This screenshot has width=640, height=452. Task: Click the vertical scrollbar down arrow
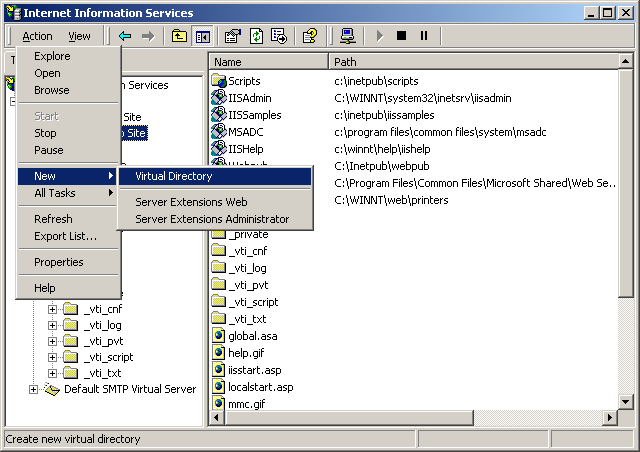[625, 402]
